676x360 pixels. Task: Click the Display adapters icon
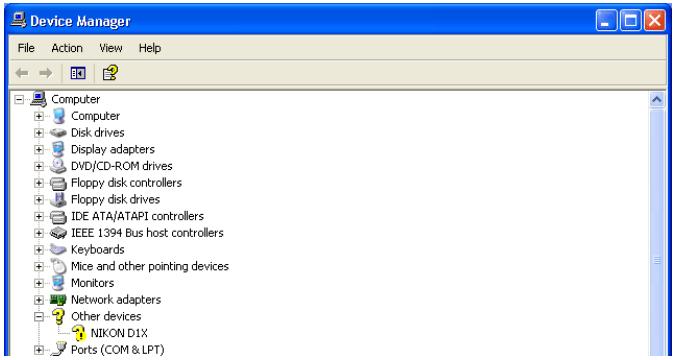(58, 149)
